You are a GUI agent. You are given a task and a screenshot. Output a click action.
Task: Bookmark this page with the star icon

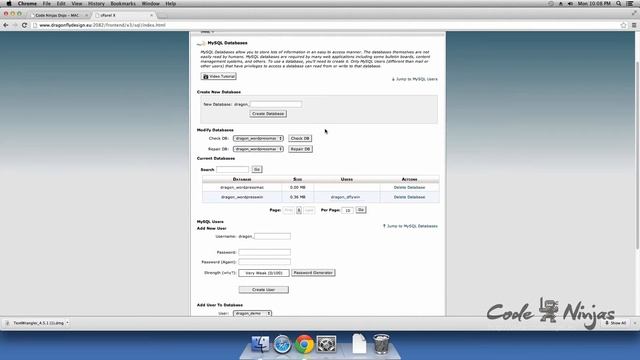623,25
